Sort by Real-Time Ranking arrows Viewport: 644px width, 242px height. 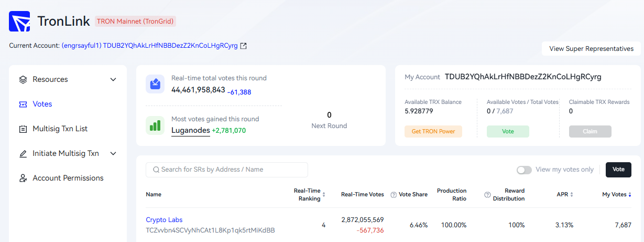pos(324,195)
